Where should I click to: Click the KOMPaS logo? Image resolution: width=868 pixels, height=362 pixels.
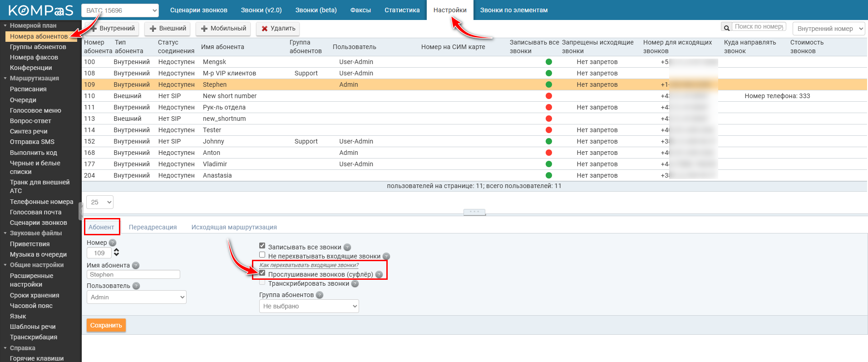[40, 10]
